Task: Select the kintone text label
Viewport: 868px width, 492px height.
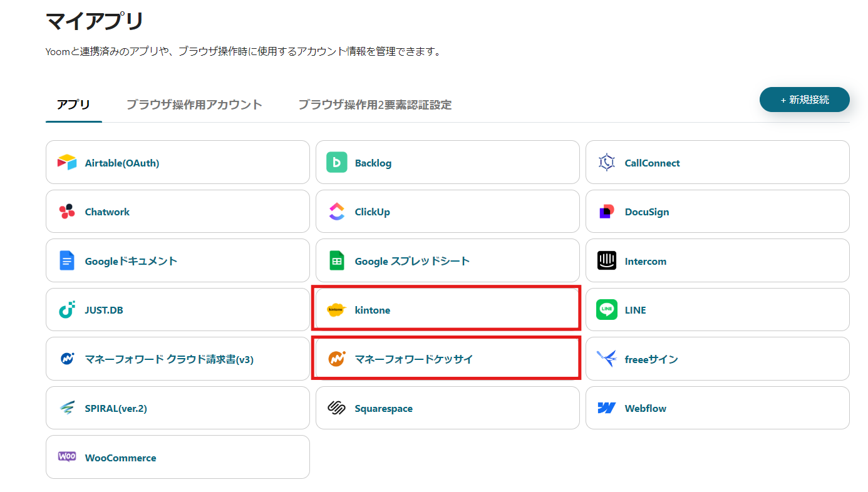Action: pos(373,310)
